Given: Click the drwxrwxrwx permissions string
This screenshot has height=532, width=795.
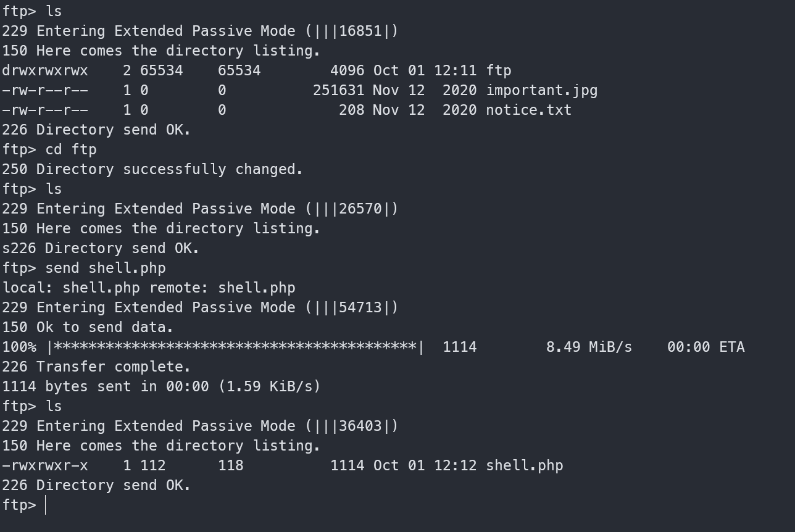Looking at the screenshot, I should click(45, 70).
